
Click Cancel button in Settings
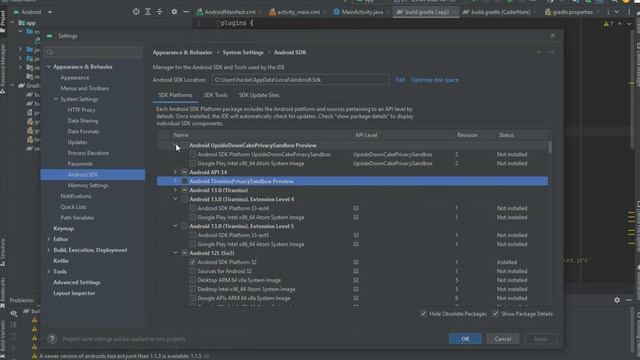click(502, 339)
